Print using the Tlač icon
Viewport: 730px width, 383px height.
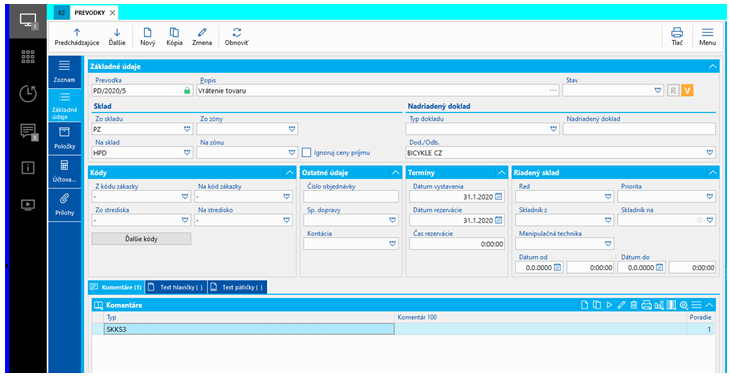click(x=677, y=37)
